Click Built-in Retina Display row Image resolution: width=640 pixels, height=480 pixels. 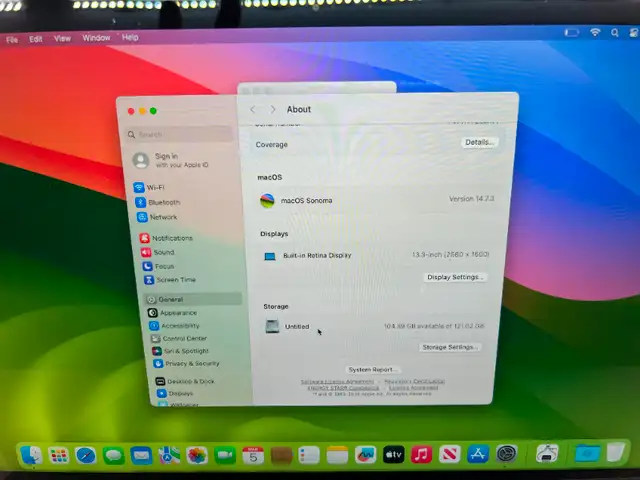click(376, 256)
